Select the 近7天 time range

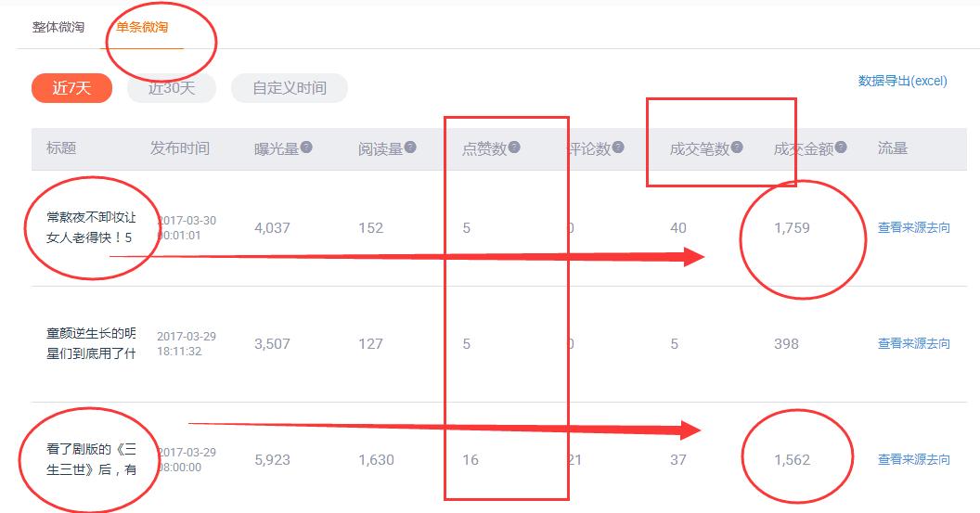pos(71,88)
